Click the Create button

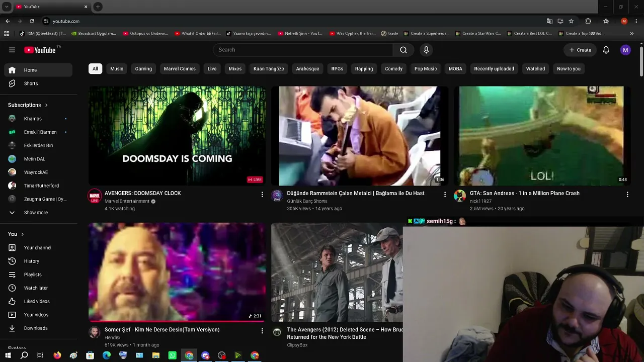tap(580, 50)
